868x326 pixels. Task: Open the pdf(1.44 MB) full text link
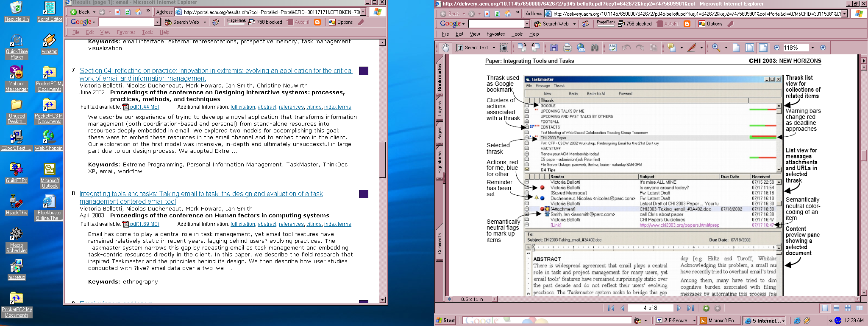pyautogui.click(x=144, y=107)
